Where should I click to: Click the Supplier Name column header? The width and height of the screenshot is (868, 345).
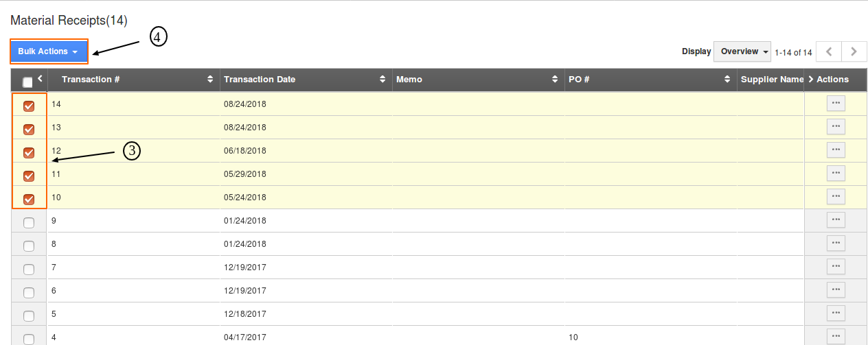tap(771, 80)
